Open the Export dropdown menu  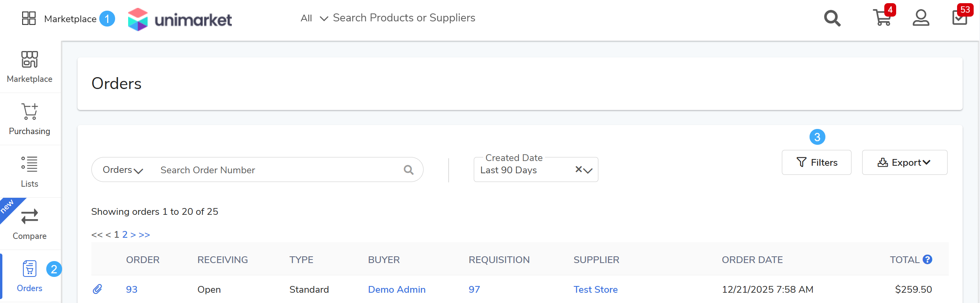pos(904,163)
